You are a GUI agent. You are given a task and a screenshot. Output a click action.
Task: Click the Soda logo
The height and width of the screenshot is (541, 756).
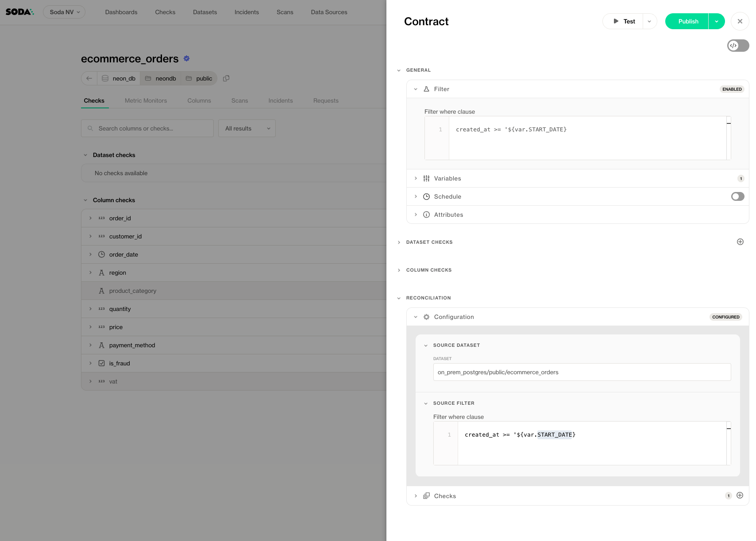[x=19, y=12]
